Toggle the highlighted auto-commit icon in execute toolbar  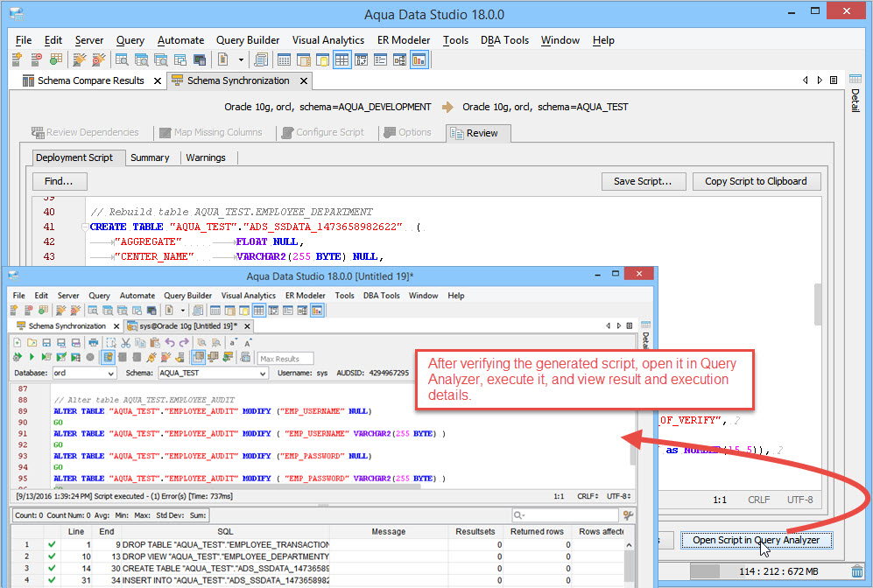pos(108,357)
